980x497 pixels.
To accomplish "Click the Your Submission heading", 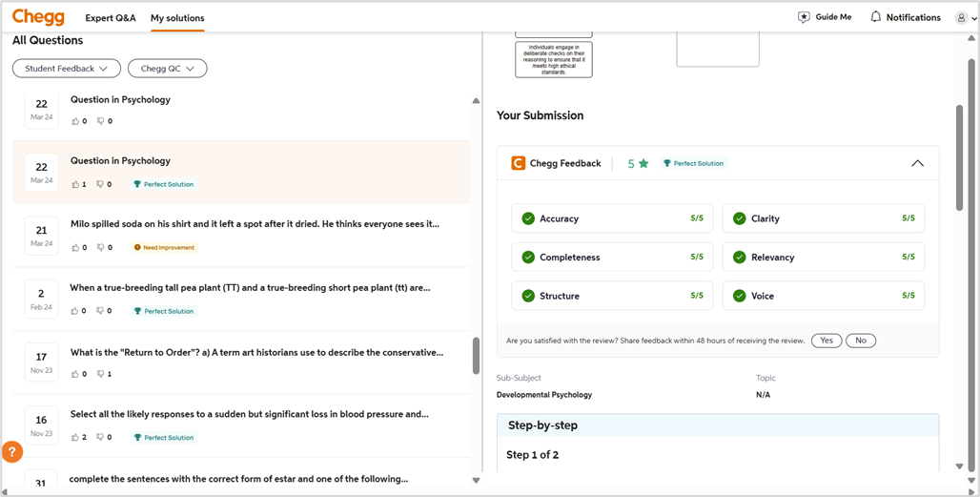I will [540, 115].
